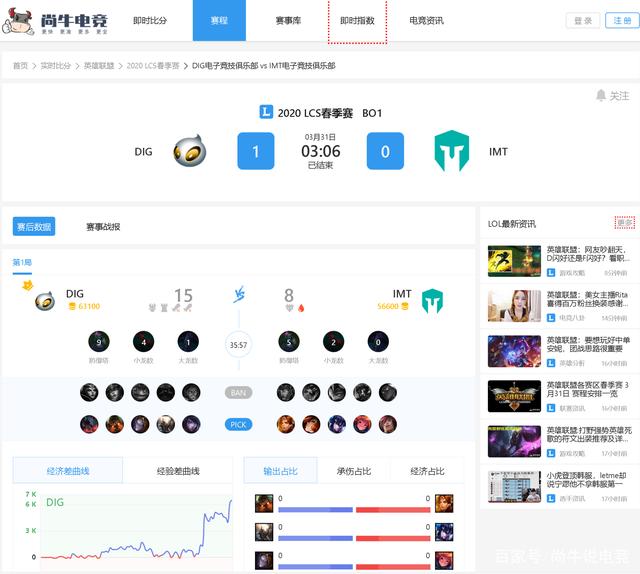Open news article about D闪 or F闪
640x574 pixels.
588,254
